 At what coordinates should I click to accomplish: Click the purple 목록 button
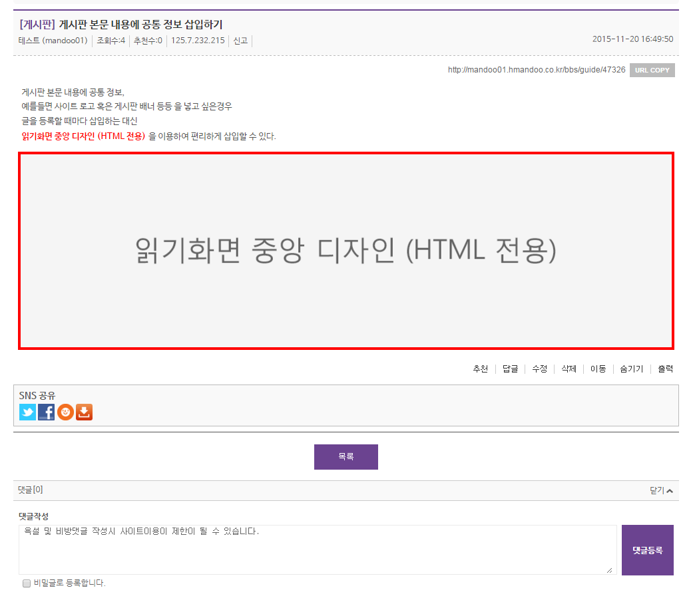pos(346,456)
